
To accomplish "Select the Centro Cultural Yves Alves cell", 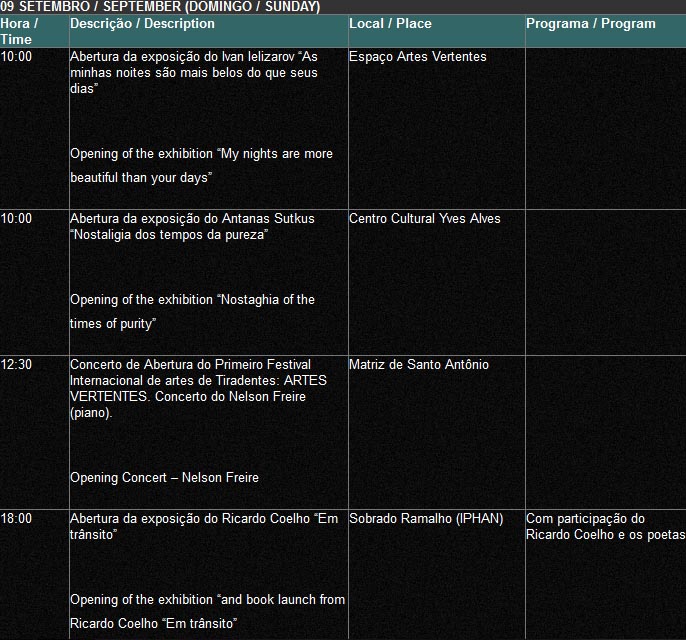I will click(424, 219).
